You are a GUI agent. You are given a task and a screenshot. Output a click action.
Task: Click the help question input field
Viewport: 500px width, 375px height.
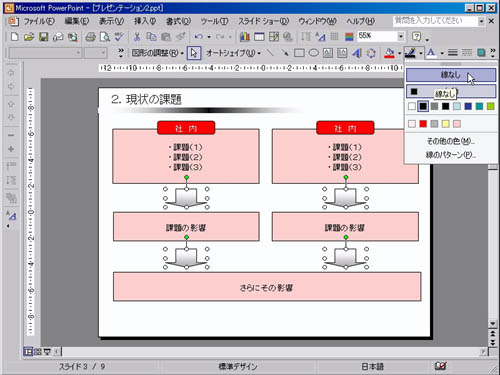(x=435, y=21)
